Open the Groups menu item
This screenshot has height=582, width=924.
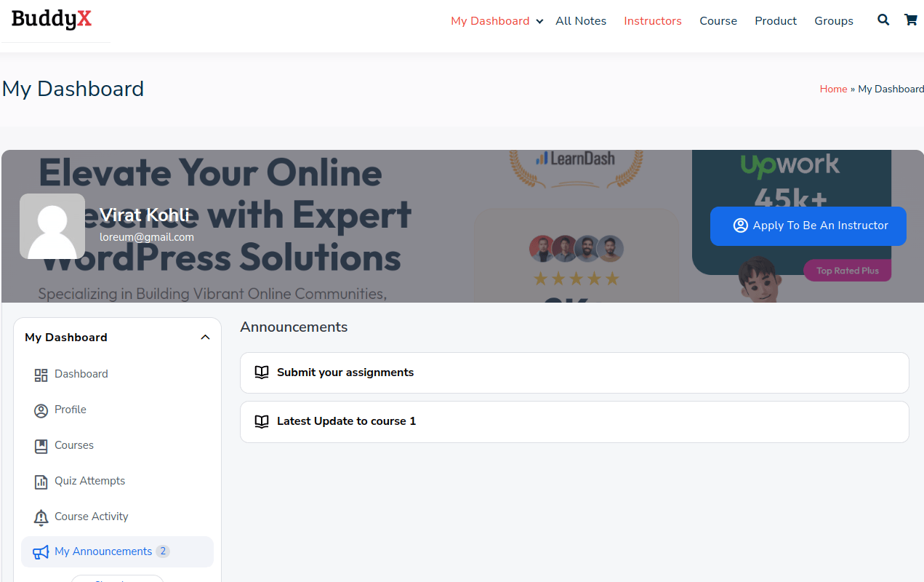833,21
